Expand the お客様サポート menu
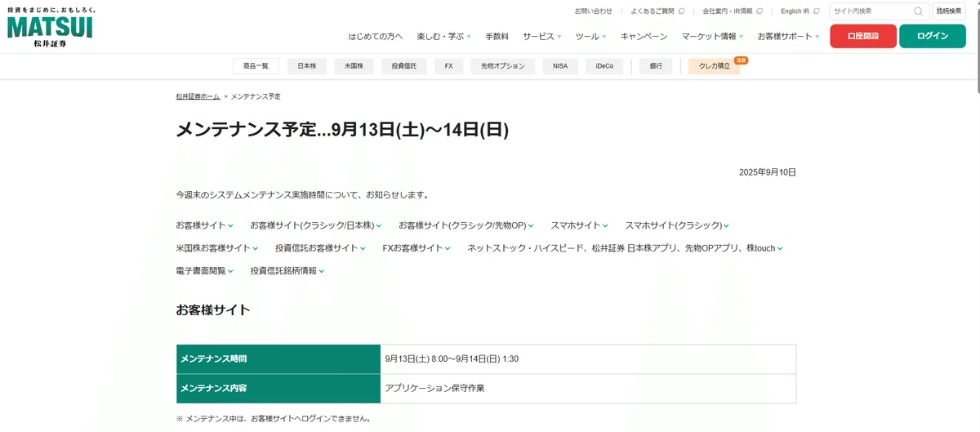Image resolution: width=980 pixels, height=432 pixels. coord(788,37)
